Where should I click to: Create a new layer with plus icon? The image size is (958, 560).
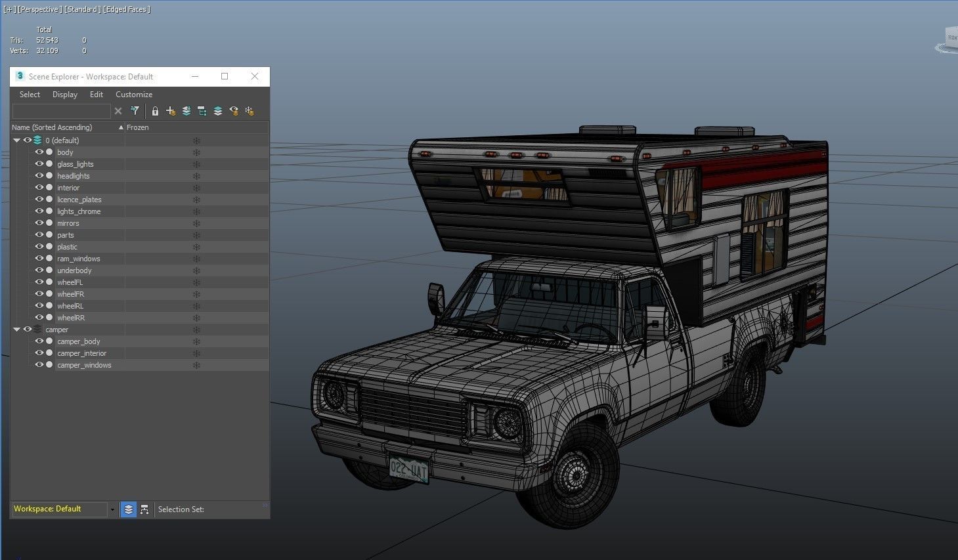(x=171, y=111)
